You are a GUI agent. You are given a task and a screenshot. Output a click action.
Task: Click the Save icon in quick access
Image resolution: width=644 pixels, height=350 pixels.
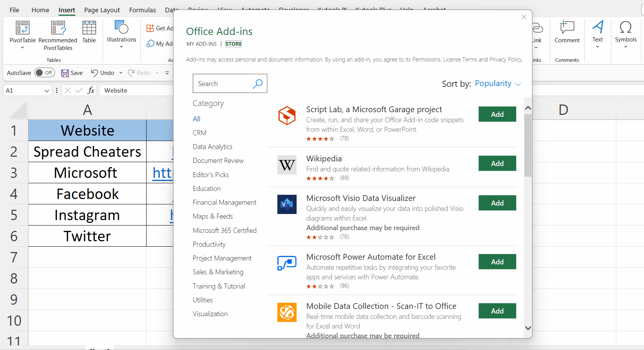(65, 73)
